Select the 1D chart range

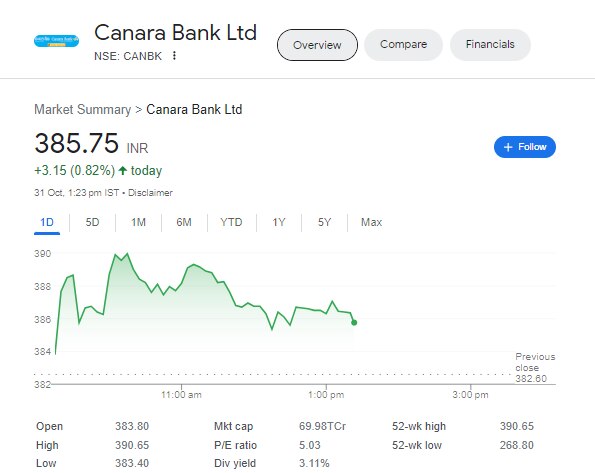[47, 222]
